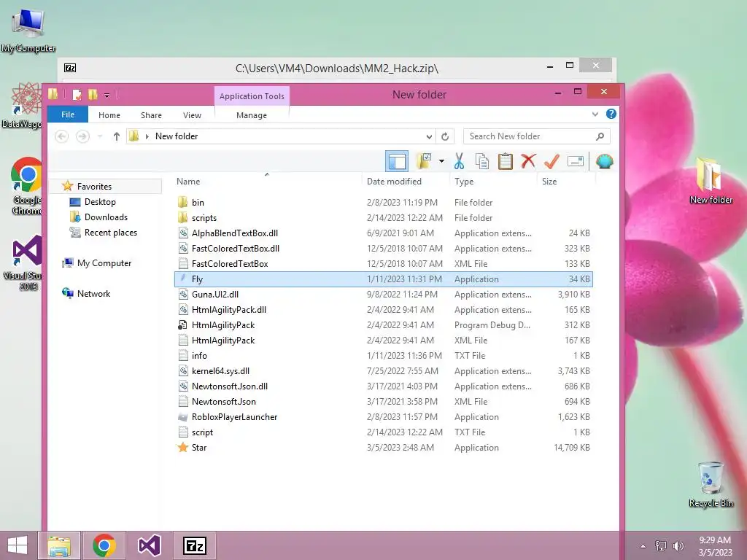The width and height of the screenshot is (747, 560).
Task: Switch to the Share ribbon tab
Action: (x=152, y=115)
